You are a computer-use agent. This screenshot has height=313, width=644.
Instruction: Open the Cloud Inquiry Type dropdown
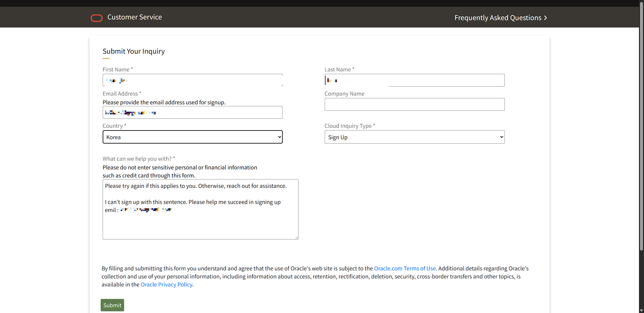click(x=415, y=137)
